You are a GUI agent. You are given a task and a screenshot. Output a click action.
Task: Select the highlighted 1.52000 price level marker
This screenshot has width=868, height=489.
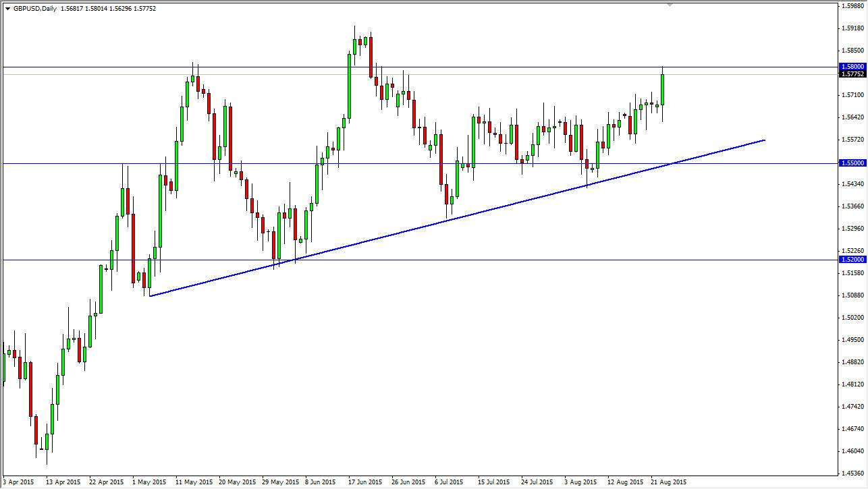852,259
